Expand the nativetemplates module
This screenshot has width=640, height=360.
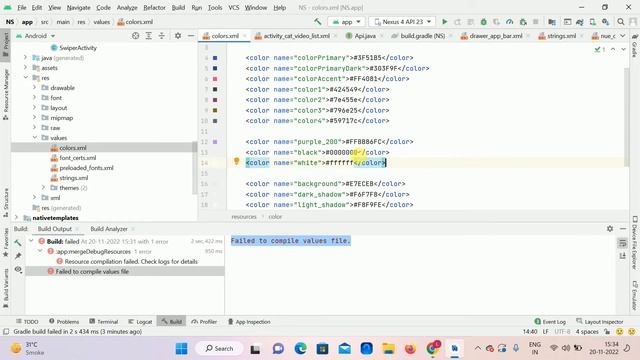click(x=16, y=218)
